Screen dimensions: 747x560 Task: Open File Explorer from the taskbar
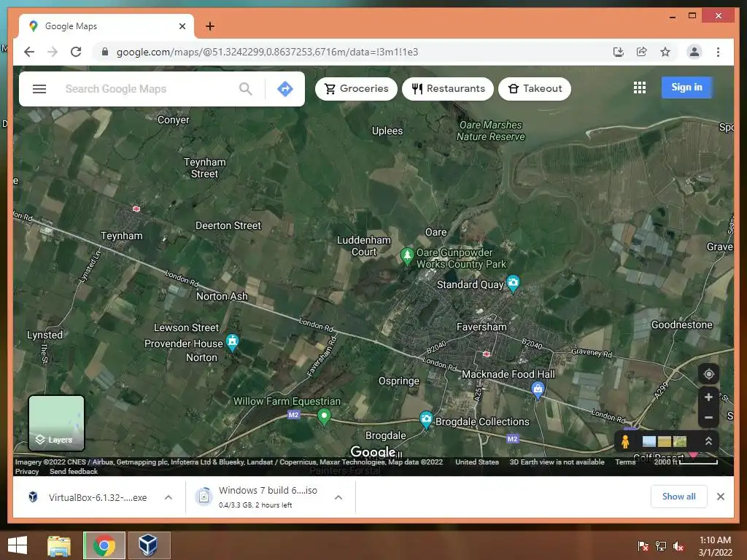[59, 545]
